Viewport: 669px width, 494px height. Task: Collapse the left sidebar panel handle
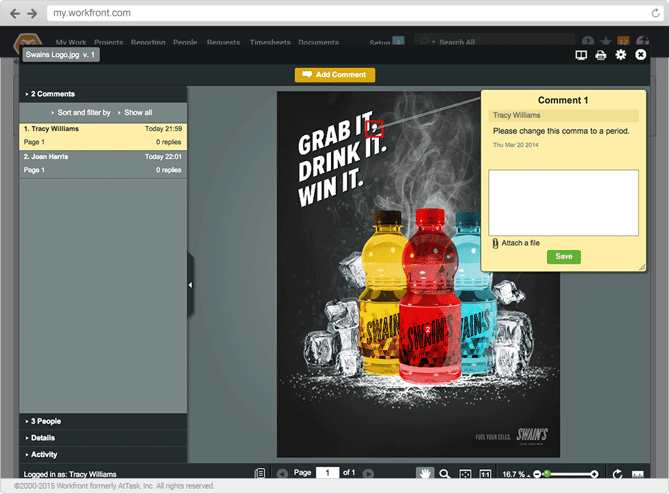coord(190,285)
